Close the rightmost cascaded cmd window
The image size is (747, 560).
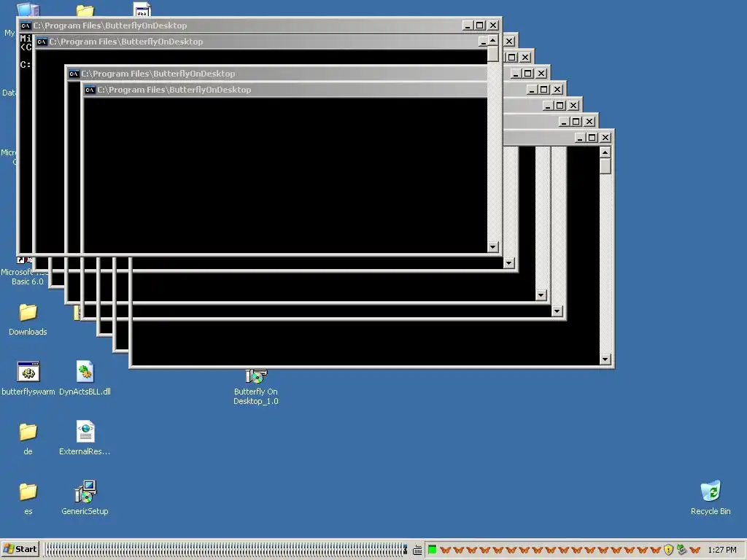[605, 137]
